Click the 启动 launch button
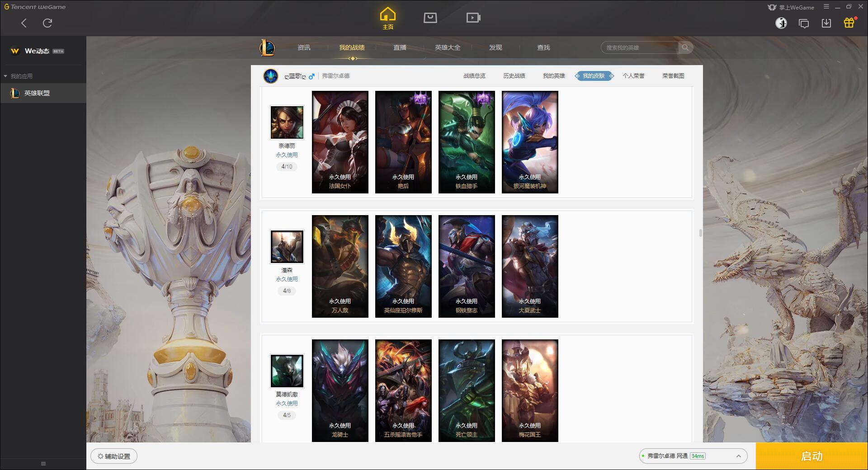The image size is (868, 470). click(x=811, y=456)
